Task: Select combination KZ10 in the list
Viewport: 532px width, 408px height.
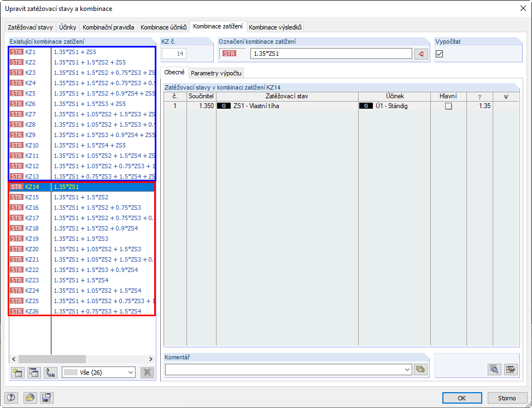Action: [x=82, y=145]
